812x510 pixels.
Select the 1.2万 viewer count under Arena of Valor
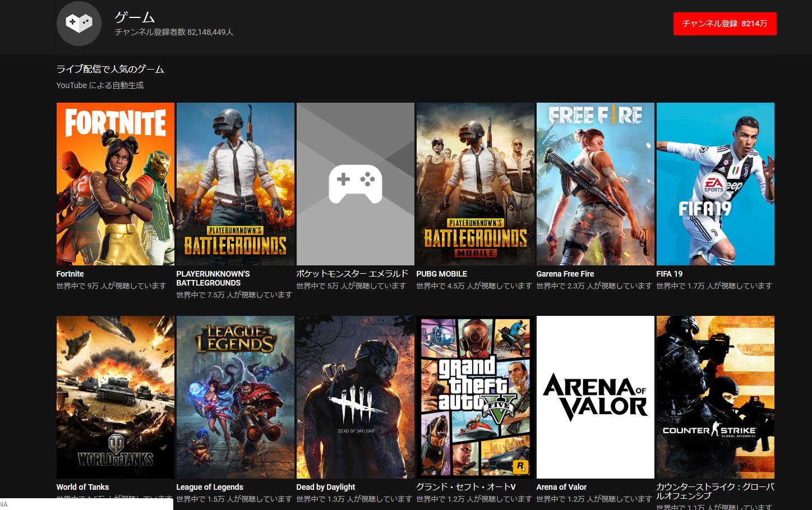pyautogui.click(x=594, y=499)
